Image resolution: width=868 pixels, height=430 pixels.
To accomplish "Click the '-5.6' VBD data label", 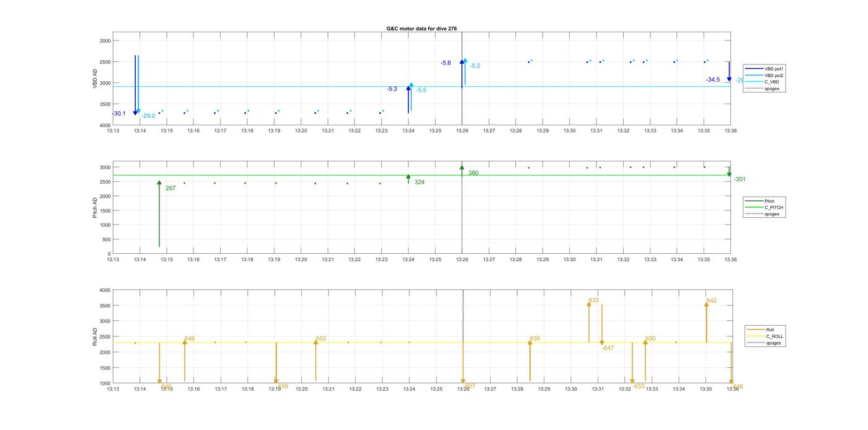I will click(446, 63).
